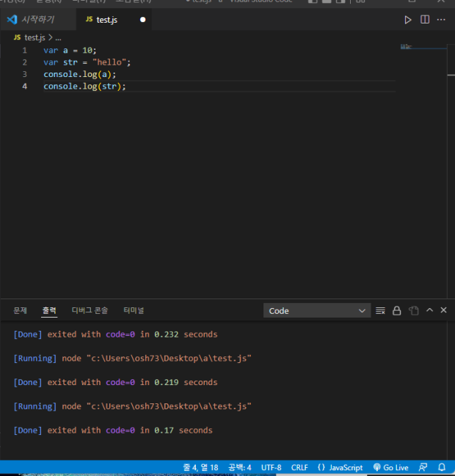The image size is (455, 476).
Task: Click the 0.232 seconds output line
Action: tap(115, 334)
